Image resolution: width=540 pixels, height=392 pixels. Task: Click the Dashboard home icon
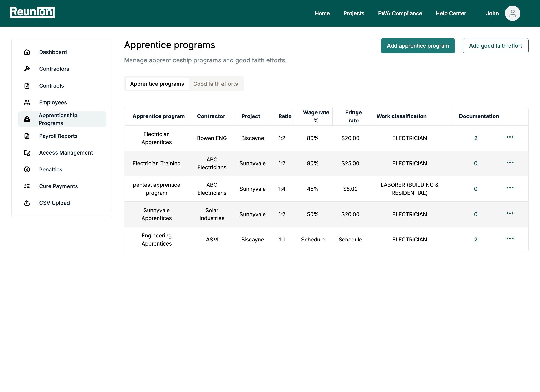(27, 52)
